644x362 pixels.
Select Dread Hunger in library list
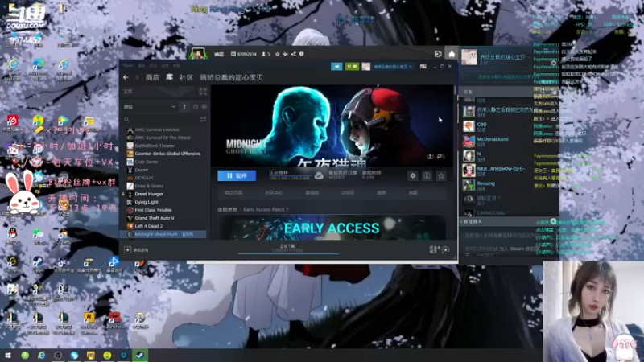point(149,194)
